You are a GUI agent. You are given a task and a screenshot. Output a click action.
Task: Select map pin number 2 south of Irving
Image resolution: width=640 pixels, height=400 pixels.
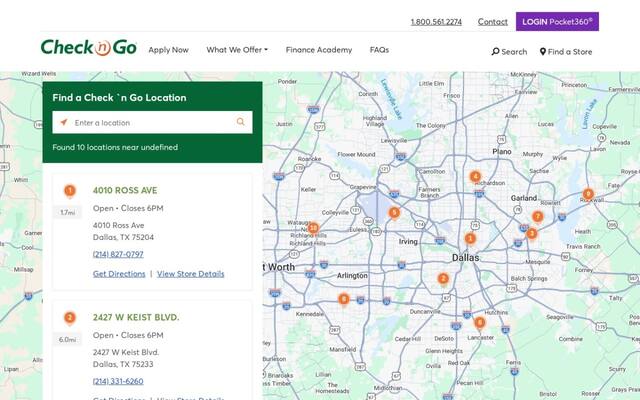click(443, 280)
